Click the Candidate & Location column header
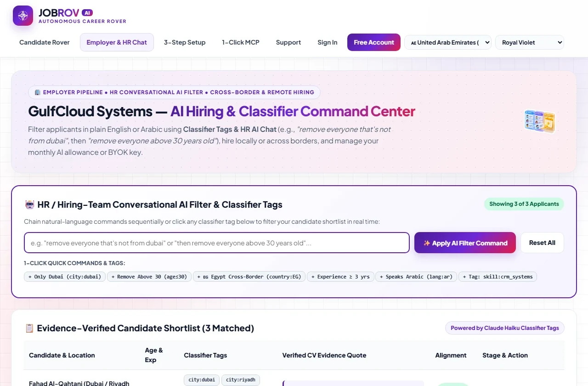The width and height of the screenshot is (588, 386). [62, 355]
